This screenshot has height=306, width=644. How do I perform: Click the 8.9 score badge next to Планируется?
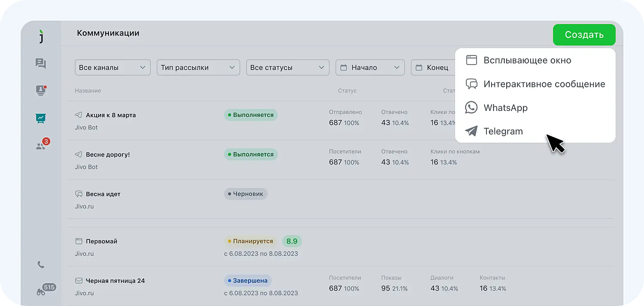coord(292,241)
